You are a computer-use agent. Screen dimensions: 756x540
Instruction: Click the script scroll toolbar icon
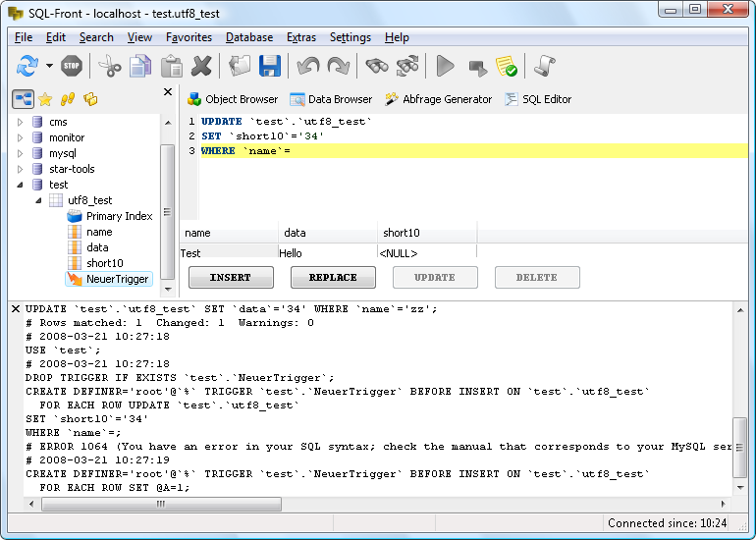[x=545, y=66]
